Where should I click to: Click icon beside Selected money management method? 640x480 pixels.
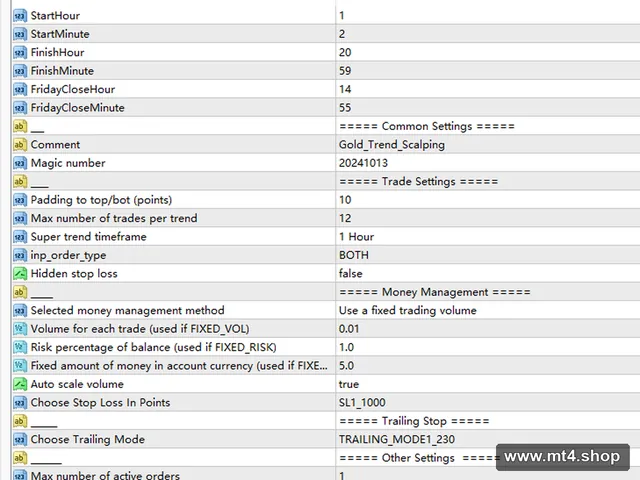pos(20,310)
